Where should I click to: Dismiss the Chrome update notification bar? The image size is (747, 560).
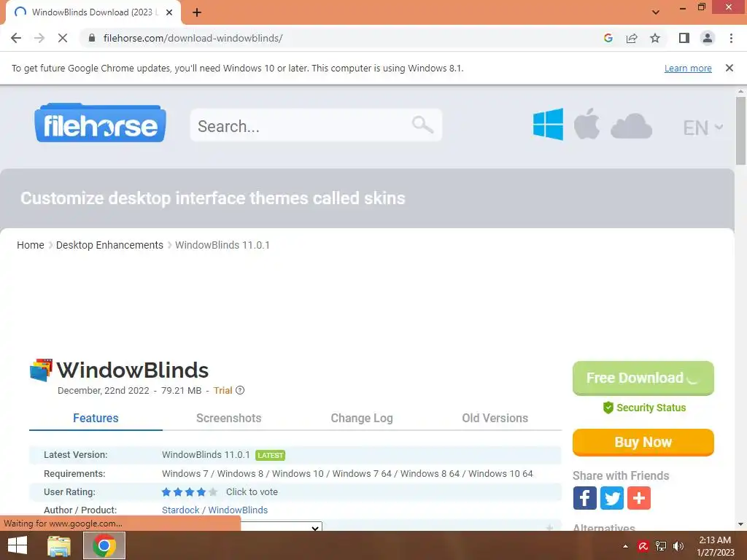point(729,68)
